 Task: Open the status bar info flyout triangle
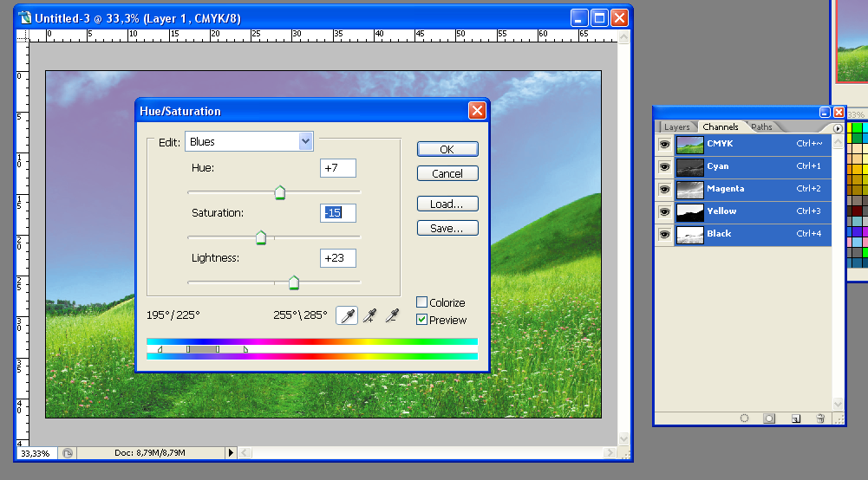coord(231,453)
